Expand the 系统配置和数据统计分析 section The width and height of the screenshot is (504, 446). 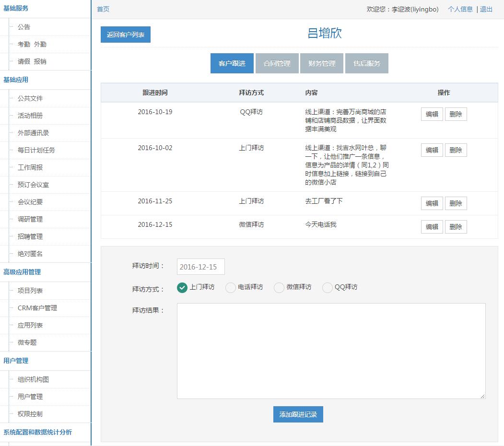click(x=37, y=432)
